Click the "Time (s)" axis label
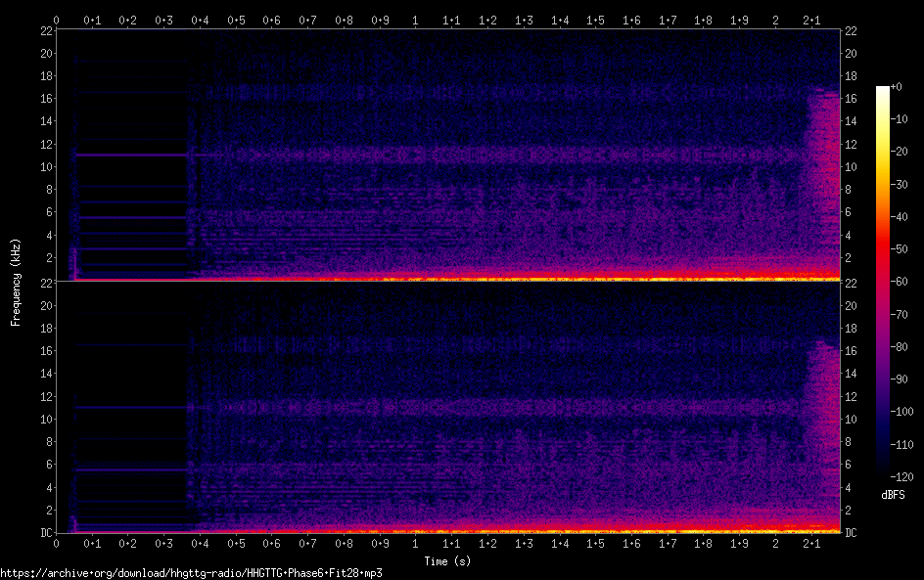The height and width of the screenshot is (580, 924). (449, 561)
